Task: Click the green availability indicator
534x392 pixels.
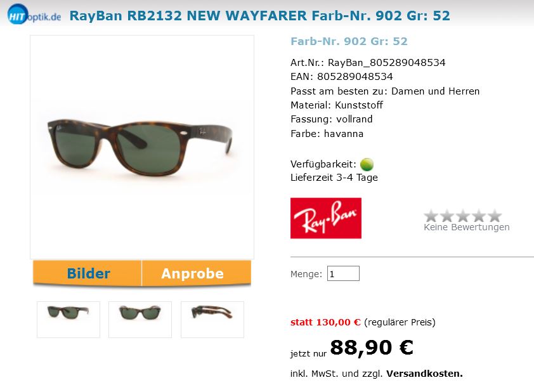Action: [367, 164]
